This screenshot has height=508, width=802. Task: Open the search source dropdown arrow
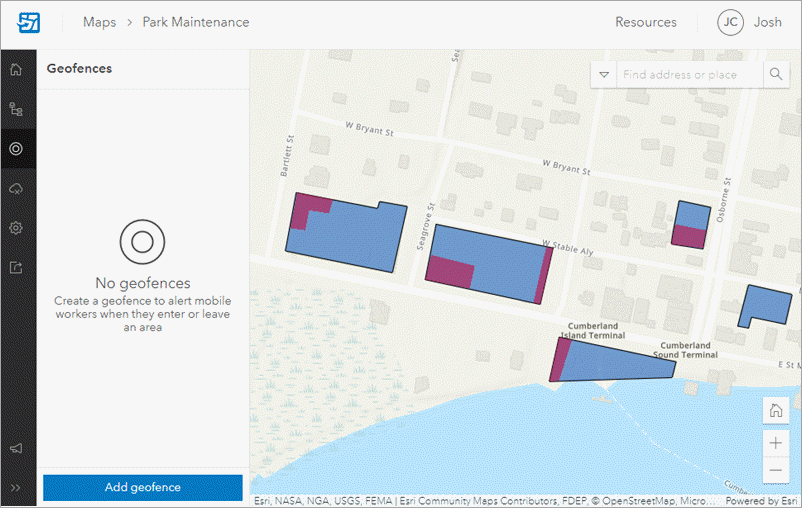[604, 75]
